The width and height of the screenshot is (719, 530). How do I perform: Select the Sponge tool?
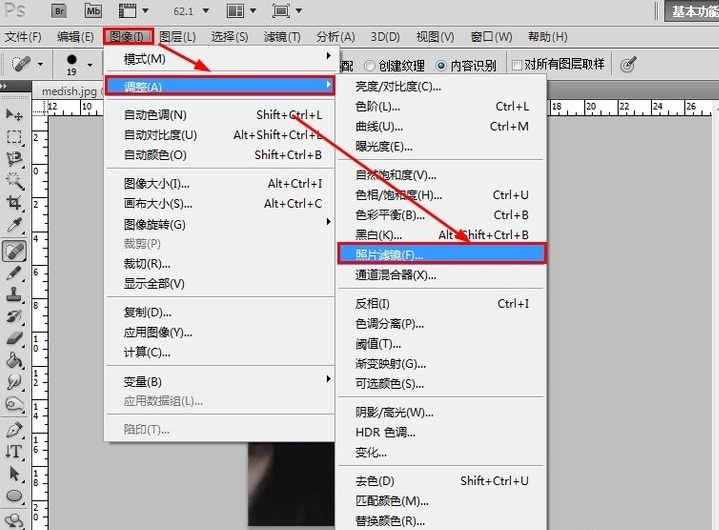(x=14, y=404)
